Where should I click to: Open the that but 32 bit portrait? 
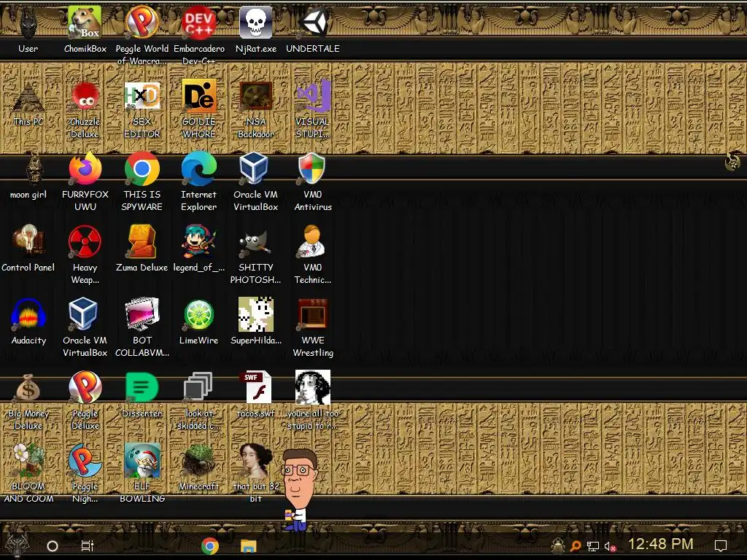[x=256, y=461]
